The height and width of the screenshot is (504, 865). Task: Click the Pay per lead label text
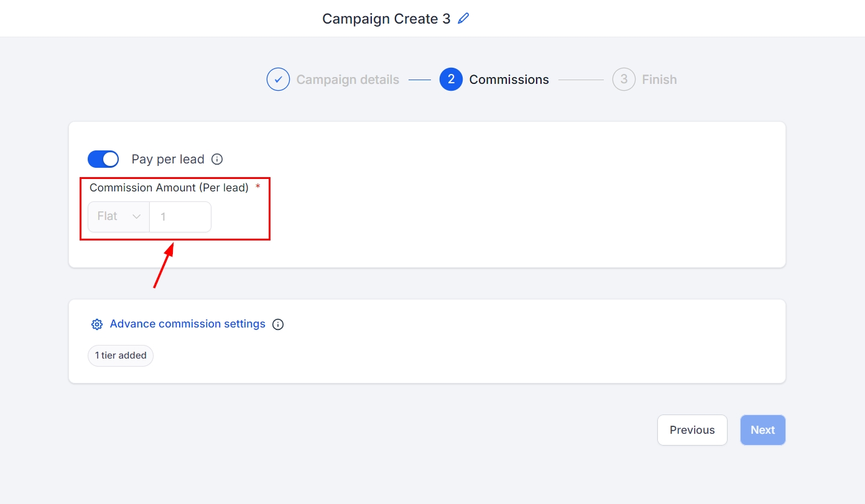click(x=168, y=159)
